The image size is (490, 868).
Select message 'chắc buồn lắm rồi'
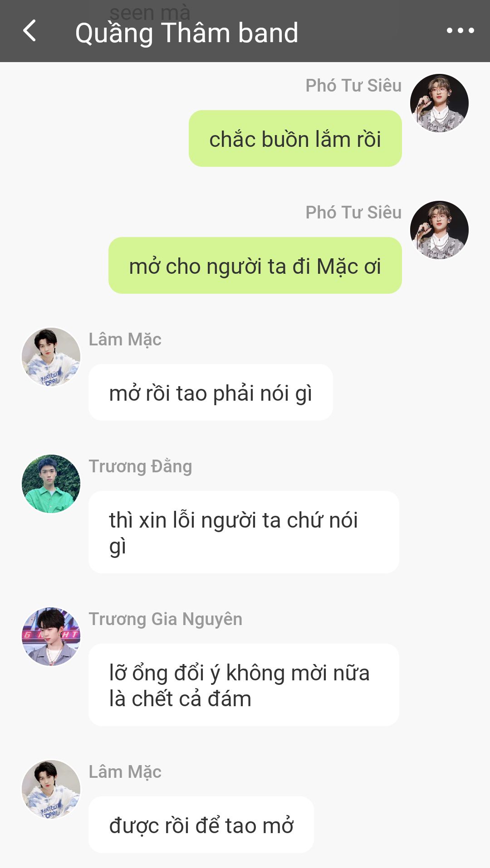click(x=295, y=139)
